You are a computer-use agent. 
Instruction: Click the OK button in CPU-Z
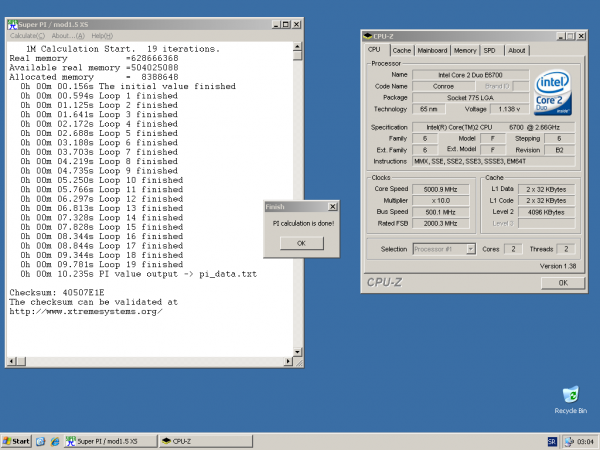(x=563, y=283)
